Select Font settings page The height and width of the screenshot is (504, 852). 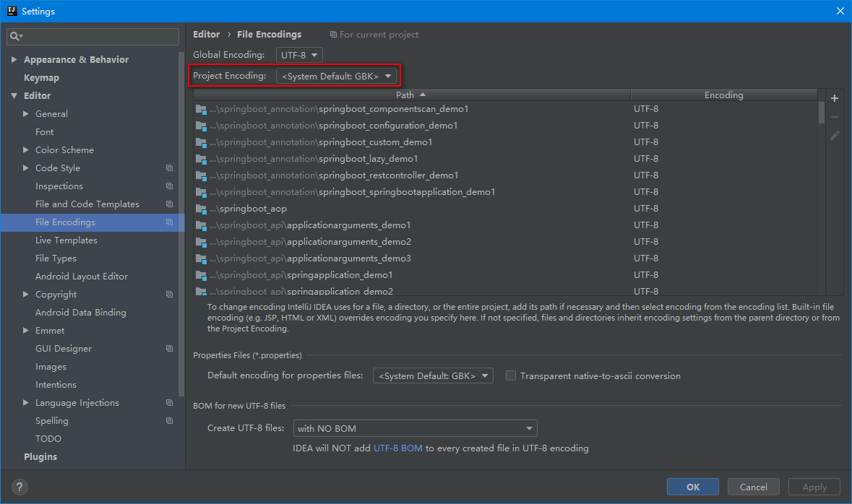(45, 132)
